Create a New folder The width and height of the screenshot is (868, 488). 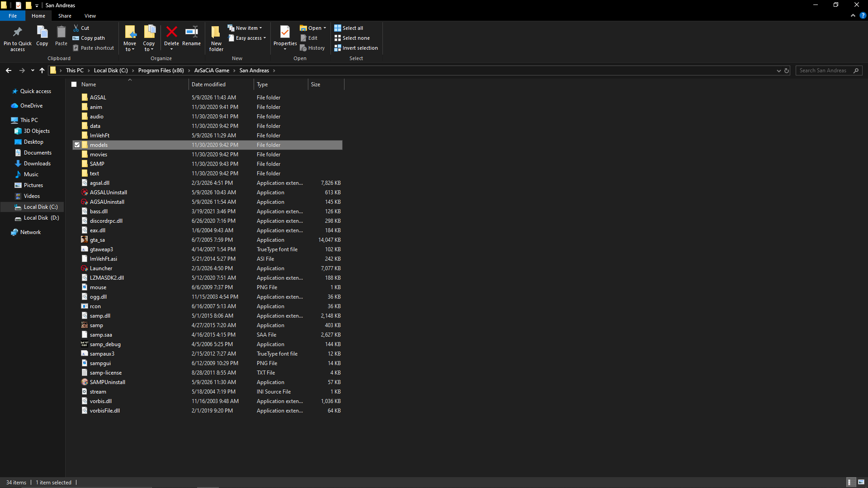pyautogui.click(x=216, y=38)
